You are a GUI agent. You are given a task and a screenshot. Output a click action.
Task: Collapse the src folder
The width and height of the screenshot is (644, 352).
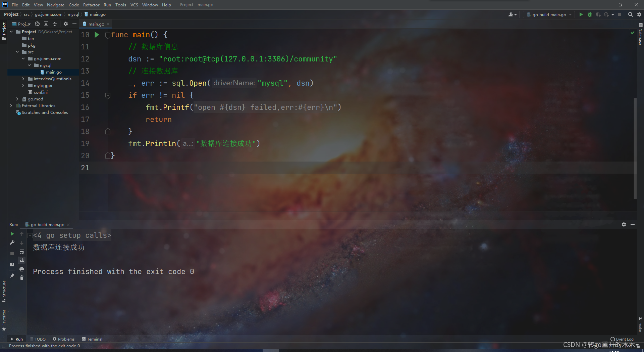(x=17, y=52)
